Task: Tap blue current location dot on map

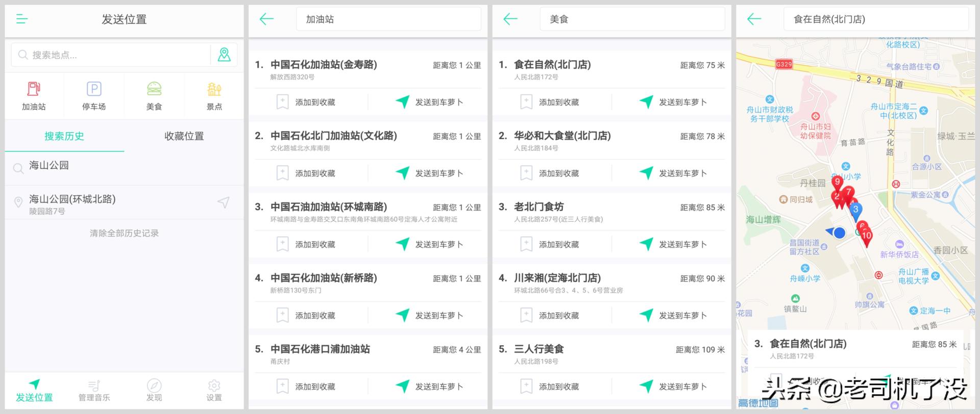Action: pyautogui.click(x=839, y=233)
